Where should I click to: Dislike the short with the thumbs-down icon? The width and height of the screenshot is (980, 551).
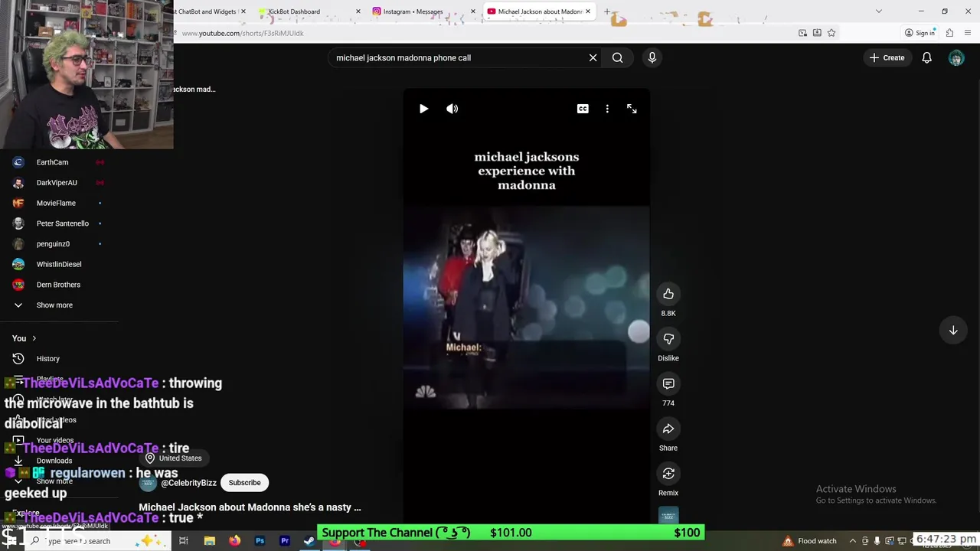[668, 339]
